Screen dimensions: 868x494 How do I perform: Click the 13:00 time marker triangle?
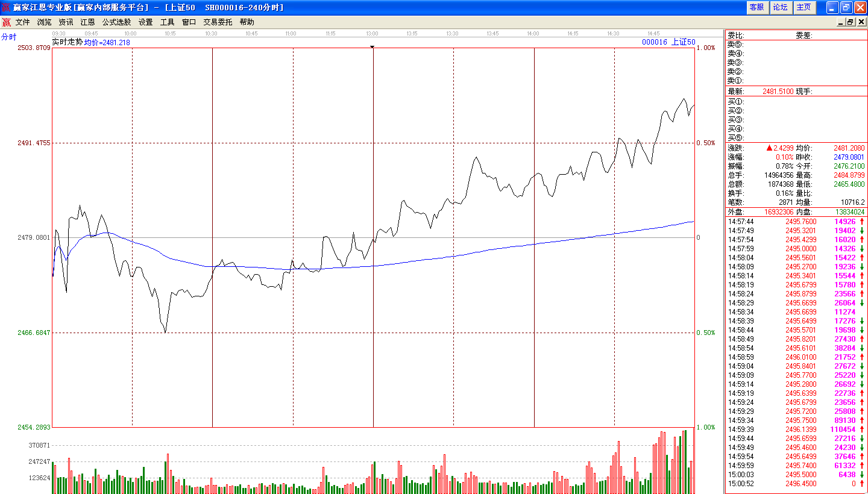pos(373,46)
